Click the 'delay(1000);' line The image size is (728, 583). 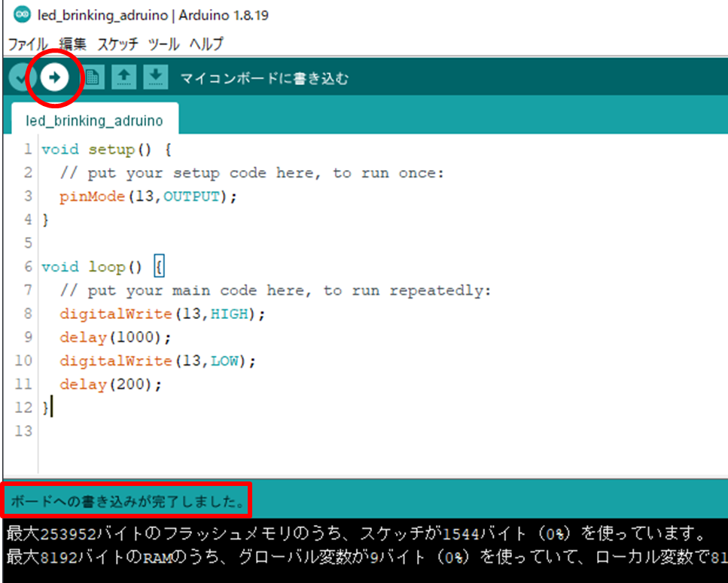(115, 337)
